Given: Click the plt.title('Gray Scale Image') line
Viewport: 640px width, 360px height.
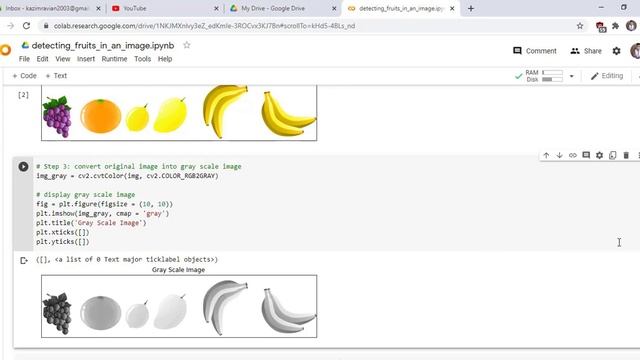Looking at the screenshot, I should tap(91, 223).
